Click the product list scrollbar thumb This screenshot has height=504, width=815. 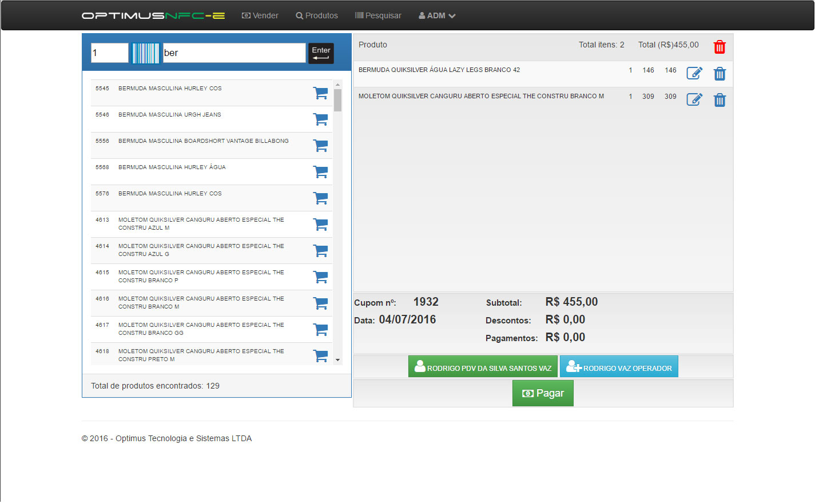(338, 100)
